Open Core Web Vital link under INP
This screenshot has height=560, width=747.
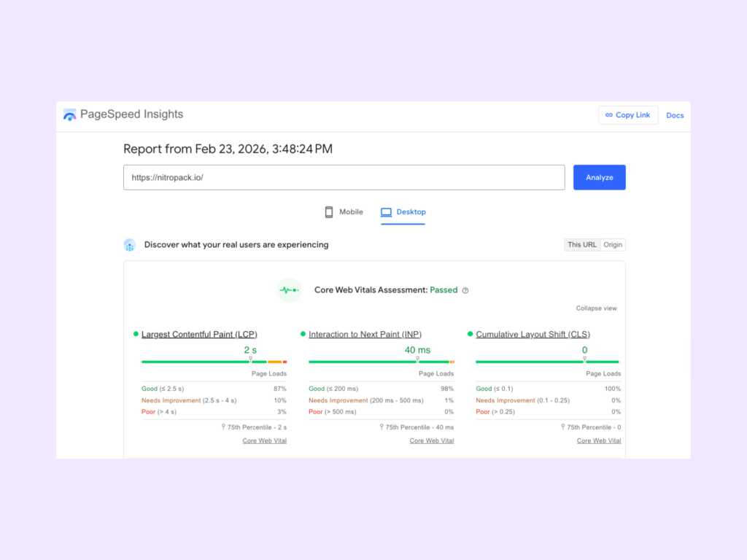tap(432, 441)
